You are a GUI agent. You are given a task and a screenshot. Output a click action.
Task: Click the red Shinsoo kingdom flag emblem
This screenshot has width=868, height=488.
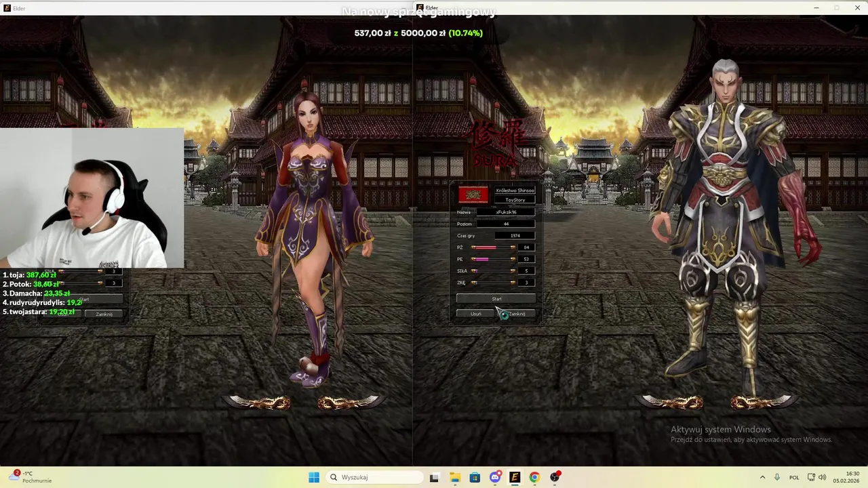click(473, 195)
